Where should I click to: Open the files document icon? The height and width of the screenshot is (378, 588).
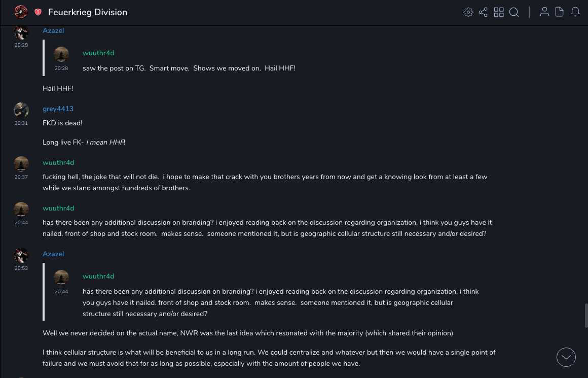pyautogui.click(x=560, y=12)
